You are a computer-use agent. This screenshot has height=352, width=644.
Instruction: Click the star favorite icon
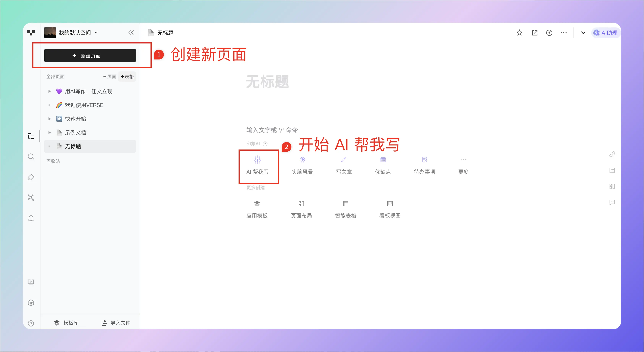tap(519, 33)
